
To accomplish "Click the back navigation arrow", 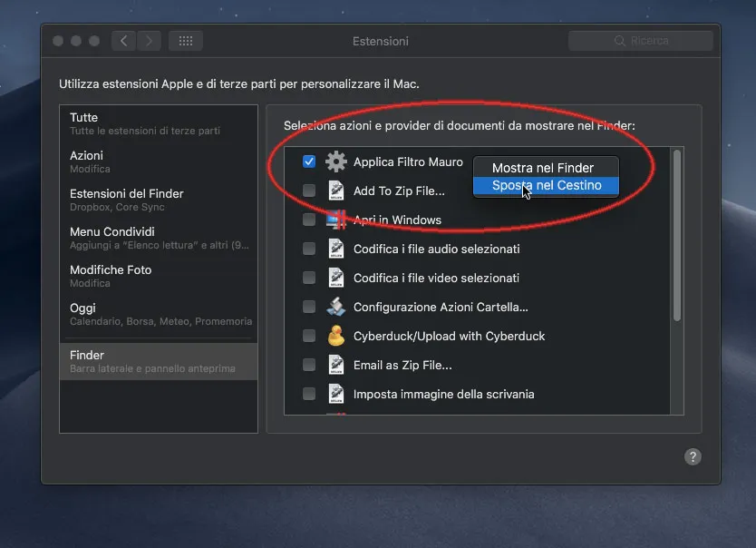I will (122, 40).
